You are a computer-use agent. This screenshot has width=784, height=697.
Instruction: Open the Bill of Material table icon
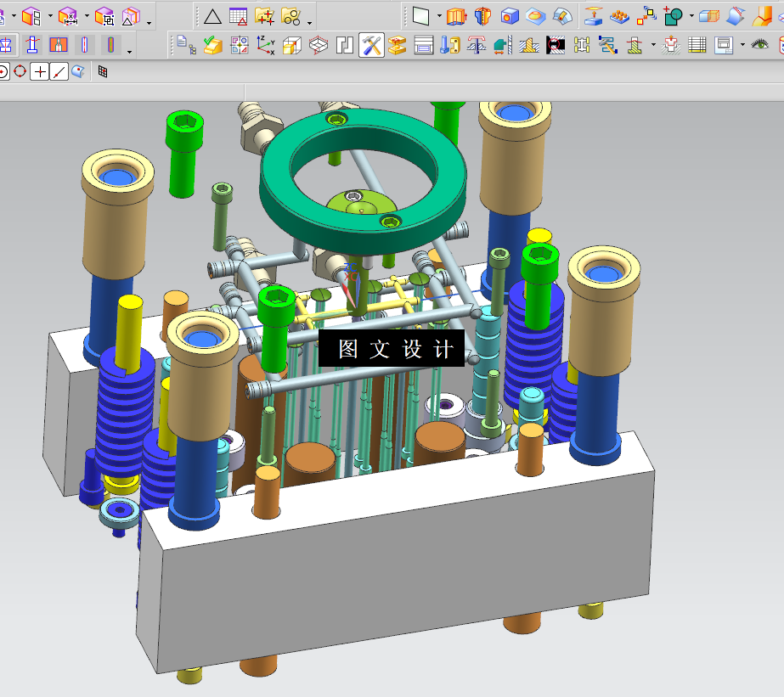[x=697, y=46]
